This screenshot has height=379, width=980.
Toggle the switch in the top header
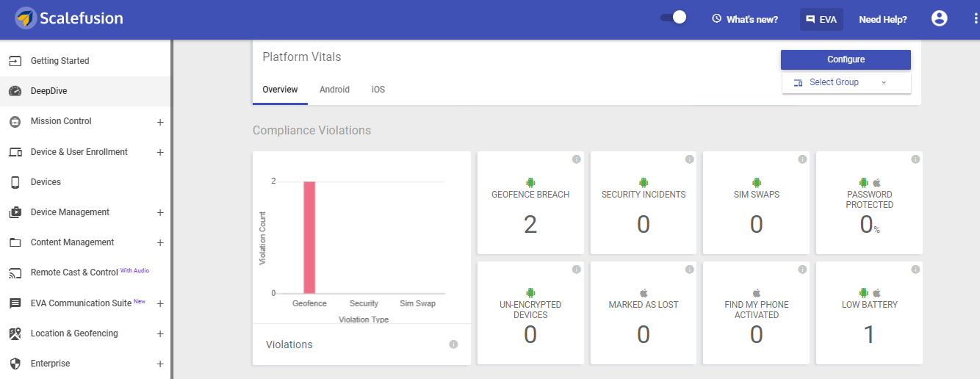(x=673, y=18)
